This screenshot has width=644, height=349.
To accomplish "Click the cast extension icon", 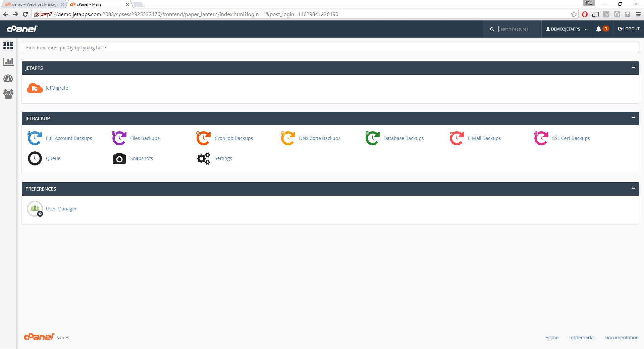I will (x=595, y=14).
